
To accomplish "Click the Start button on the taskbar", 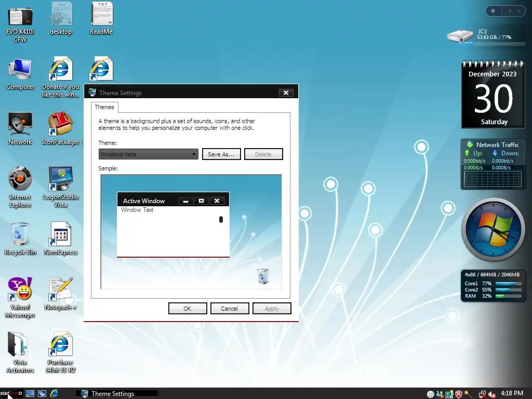I will tap(11, 394).
